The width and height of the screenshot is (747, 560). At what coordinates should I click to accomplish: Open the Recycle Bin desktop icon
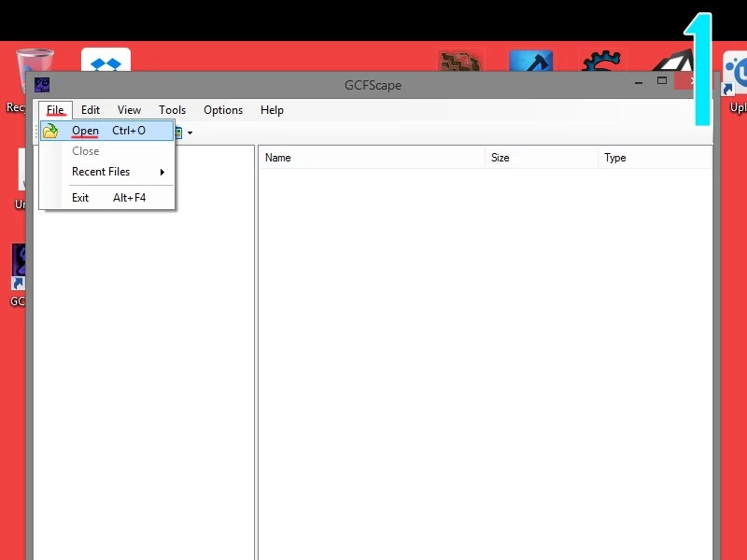[x=34, y=68]
